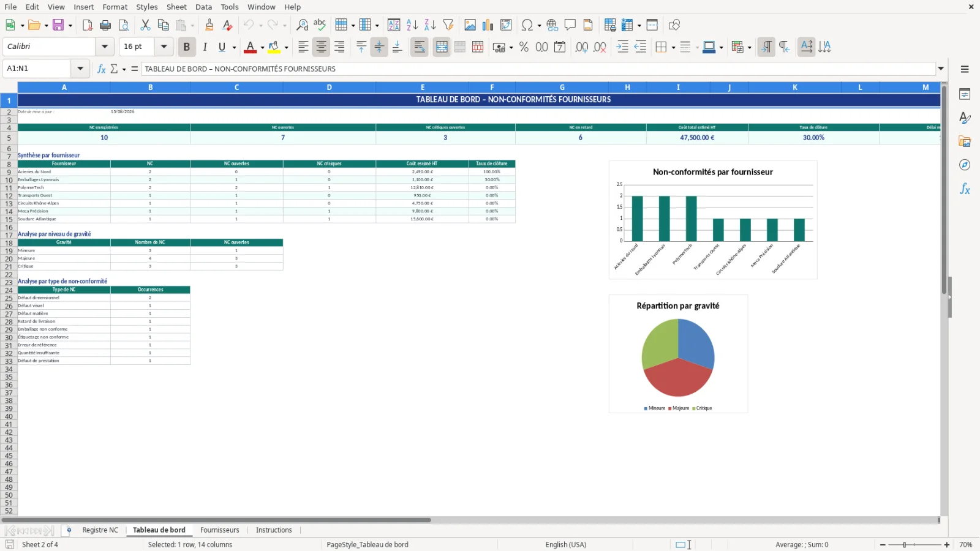Toggle merge and center cells
The height and width of the screenshot is (551, 980).
coord(442,47)
